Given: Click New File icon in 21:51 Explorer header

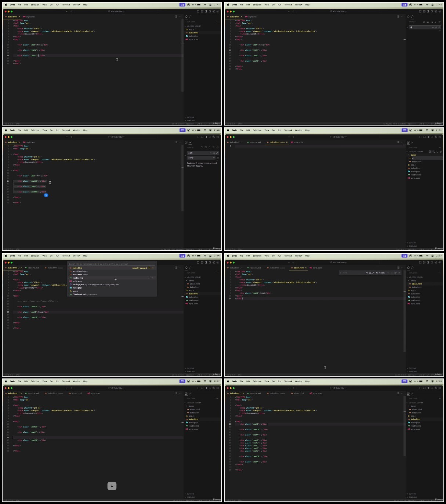Looking at the screenshot, I should [x=430, y=152].
